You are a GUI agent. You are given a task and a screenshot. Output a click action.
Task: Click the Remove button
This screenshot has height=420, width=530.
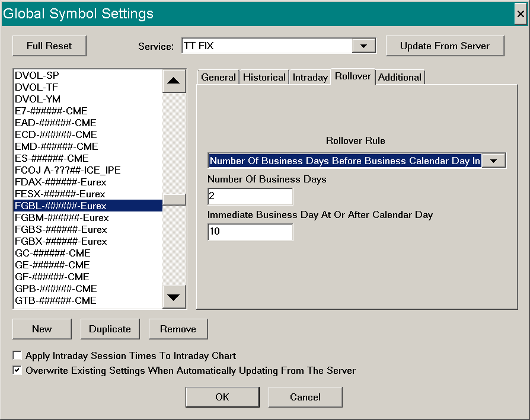coord(178,329)
